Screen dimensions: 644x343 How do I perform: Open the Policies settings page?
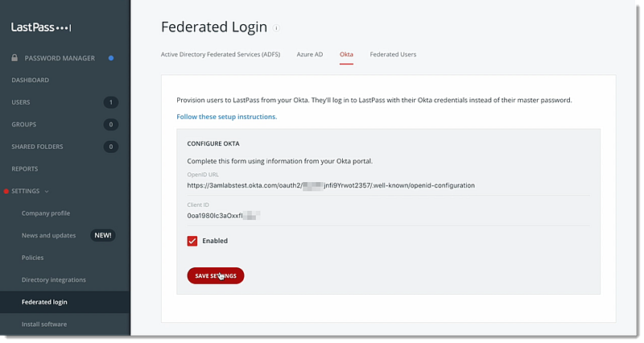[x=32, y=258]
